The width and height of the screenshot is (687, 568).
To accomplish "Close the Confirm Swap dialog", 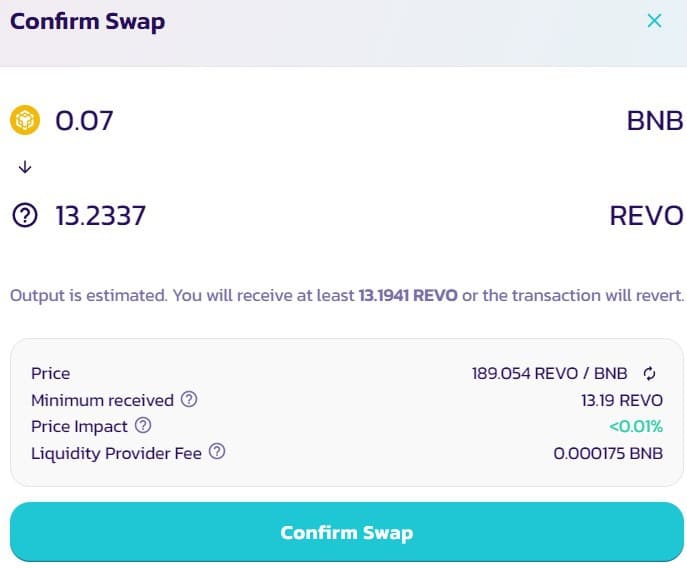I will tap(655, 21).
